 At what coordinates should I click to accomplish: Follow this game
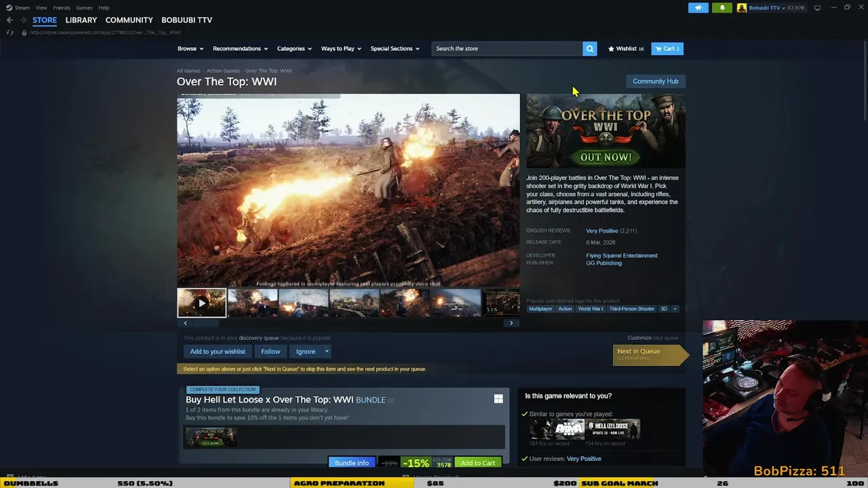click(x=271, y=351)
